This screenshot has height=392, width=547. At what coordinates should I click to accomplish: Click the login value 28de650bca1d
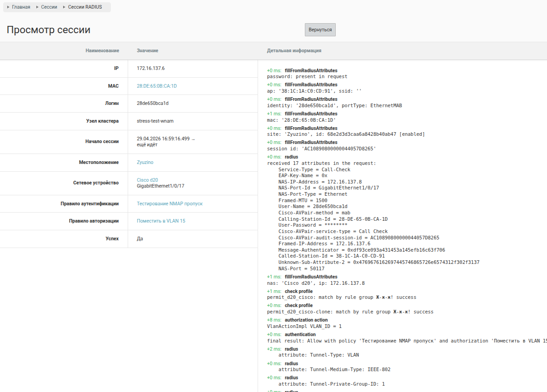(153, 103)
